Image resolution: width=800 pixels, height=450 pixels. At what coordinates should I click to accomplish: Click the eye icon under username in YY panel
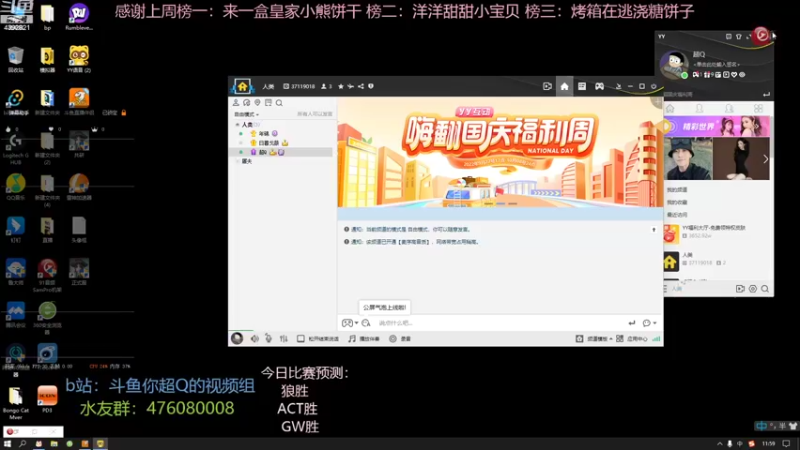click(x=742, y=75)
